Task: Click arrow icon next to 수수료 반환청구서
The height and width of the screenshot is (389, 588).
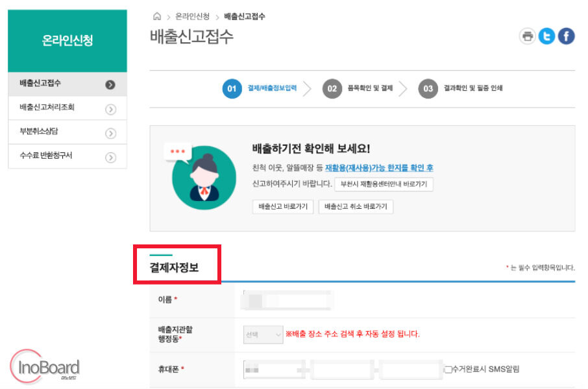Action: (x=110, y=158)
